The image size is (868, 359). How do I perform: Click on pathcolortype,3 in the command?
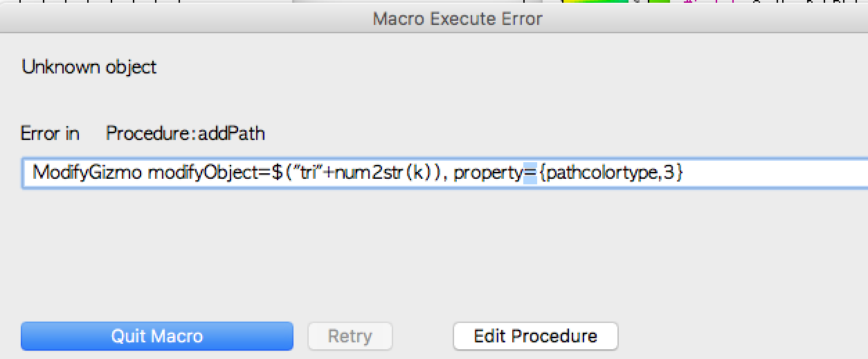[610, 173]
